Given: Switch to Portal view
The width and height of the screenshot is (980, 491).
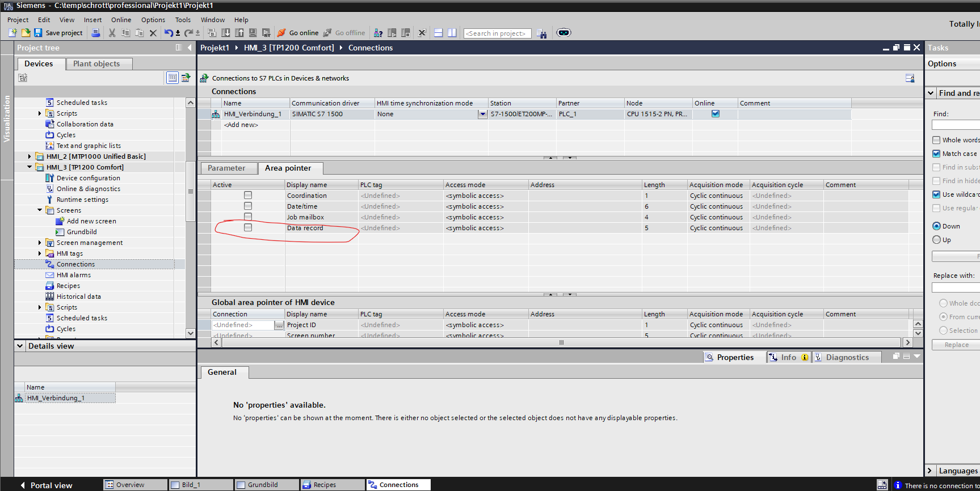Looking at the screenshot, I should click(x=47, y=485).
